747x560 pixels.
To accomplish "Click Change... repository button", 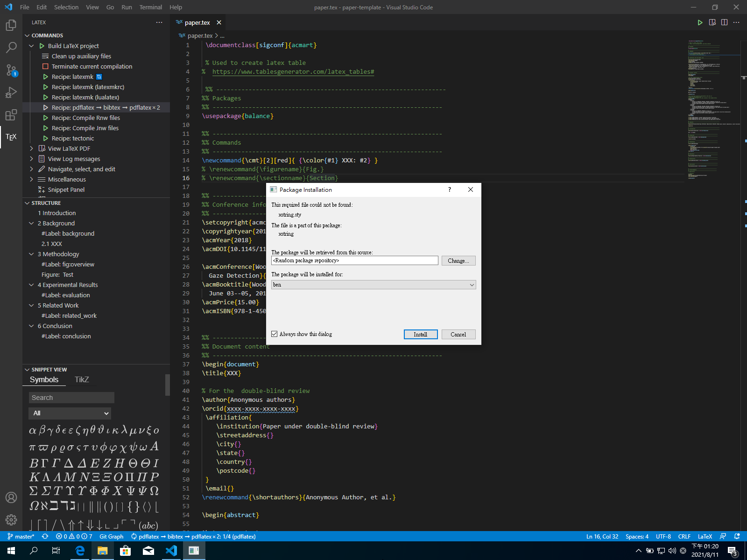I will [458, 260].
